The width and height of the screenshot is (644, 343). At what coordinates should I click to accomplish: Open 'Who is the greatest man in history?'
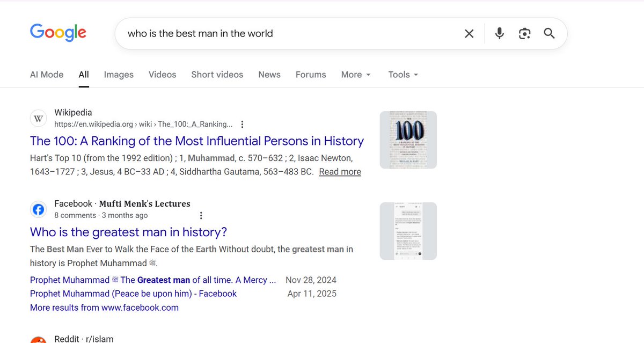point(128,232)
